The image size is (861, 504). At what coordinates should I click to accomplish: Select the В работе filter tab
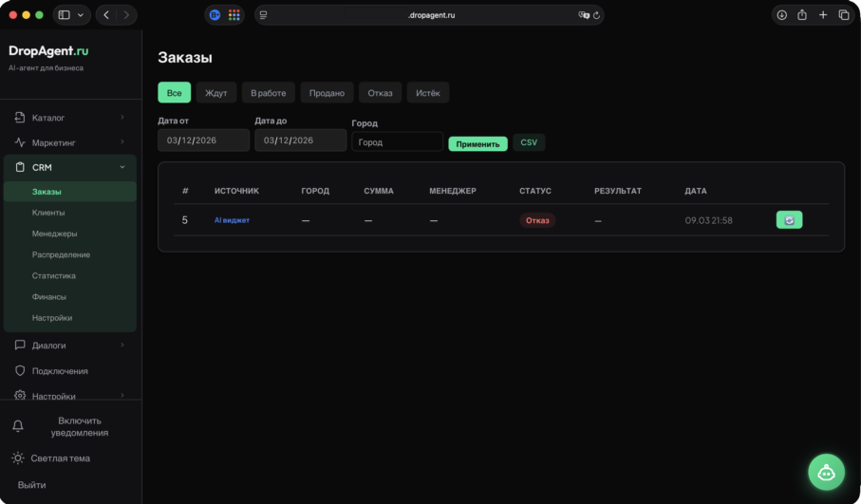click(268, 93)
